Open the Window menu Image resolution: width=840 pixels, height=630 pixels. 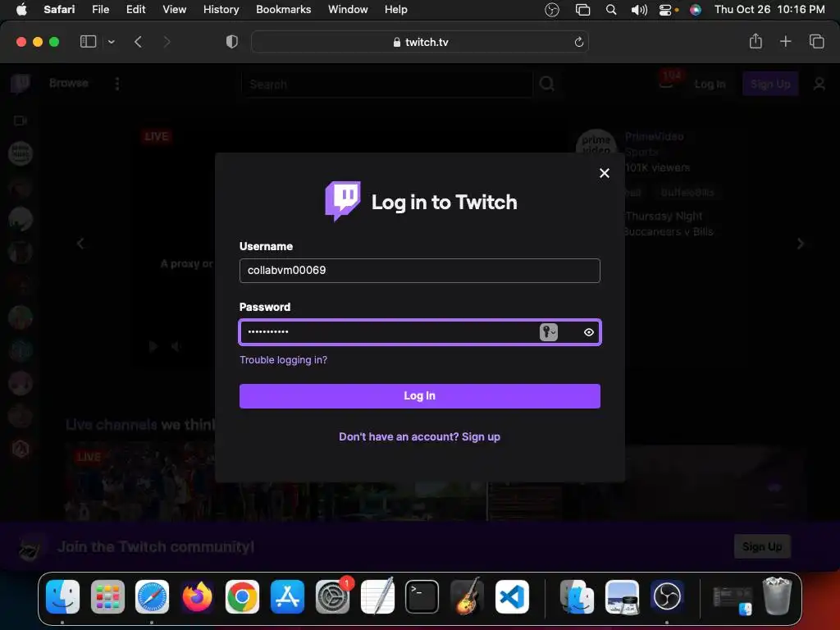pyautogui.click(x=348, y=9)
